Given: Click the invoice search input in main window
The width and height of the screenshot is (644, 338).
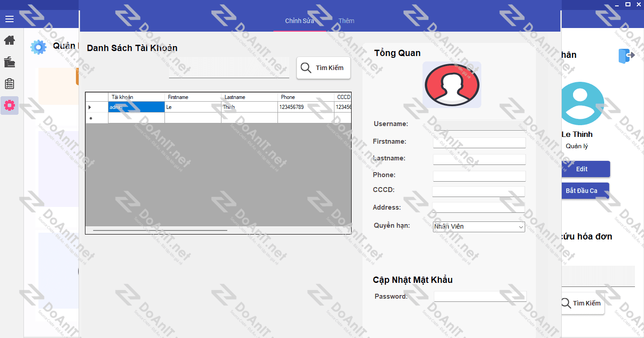Looking at the screenshot, I should 598,276.
